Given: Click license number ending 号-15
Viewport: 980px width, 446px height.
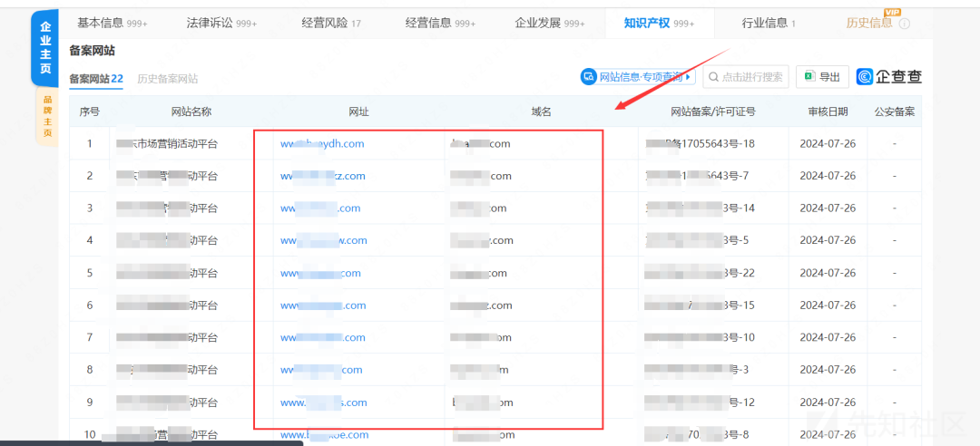Looking at the screenshot, I should pos(700,305).
